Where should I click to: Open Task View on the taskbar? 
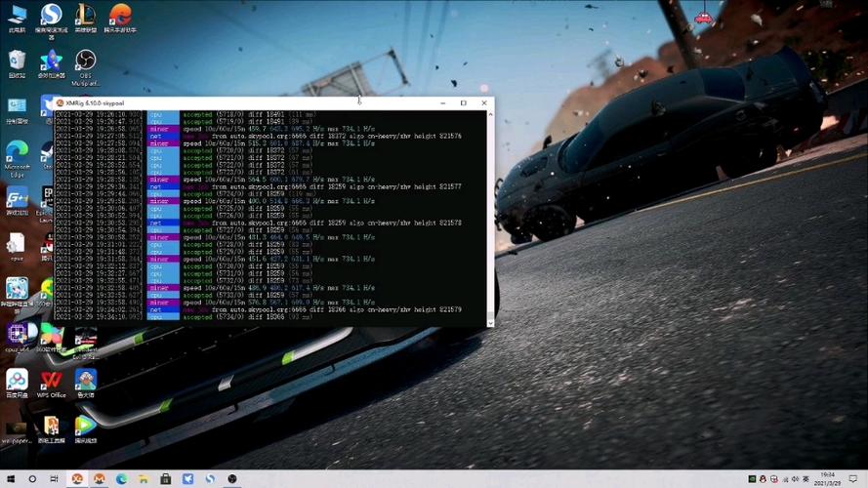click(x=54, y=479)
